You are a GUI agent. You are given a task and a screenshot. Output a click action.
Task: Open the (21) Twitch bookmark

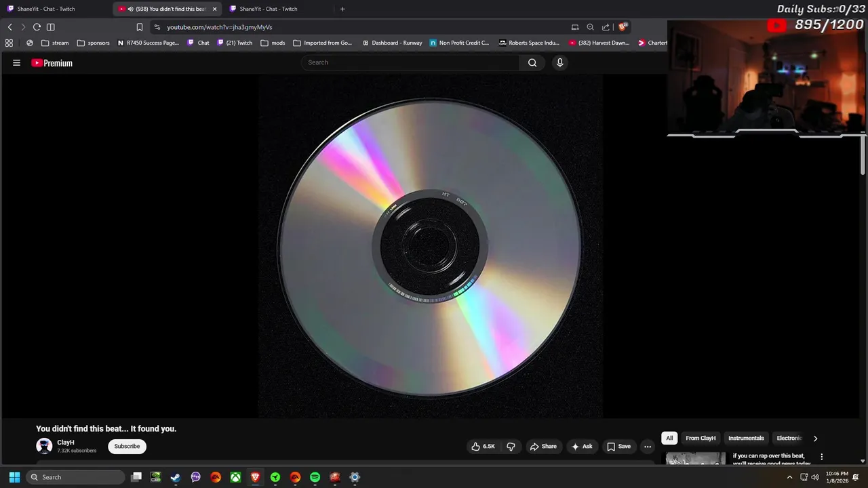click(235, 43)
